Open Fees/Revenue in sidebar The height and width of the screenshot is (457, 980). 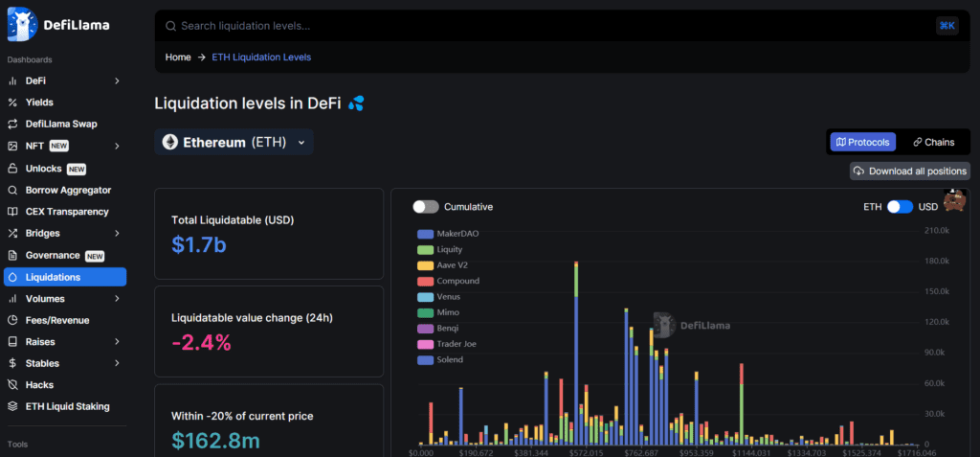point(65,320)
